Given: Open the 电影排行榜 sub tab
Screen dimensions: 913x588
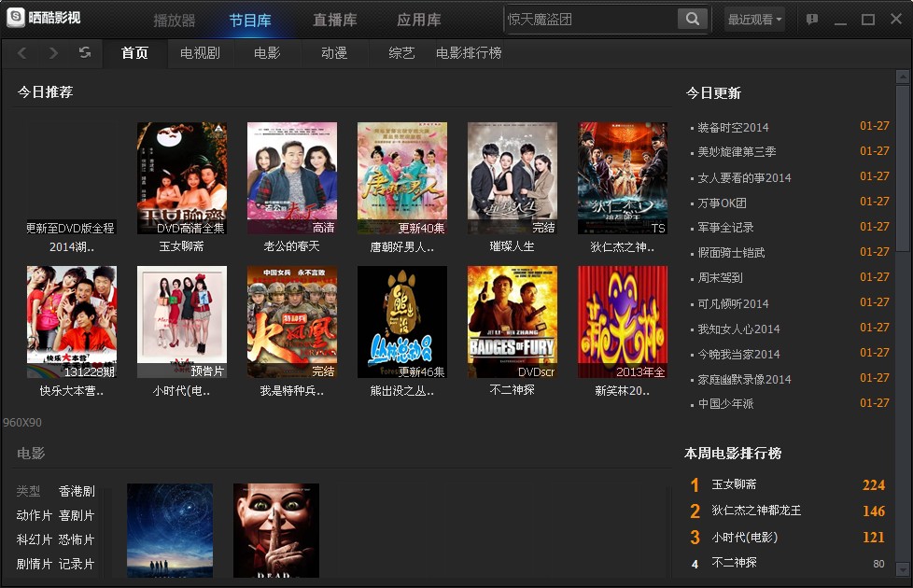Looking at the screenshot, I should pos(469,53).
